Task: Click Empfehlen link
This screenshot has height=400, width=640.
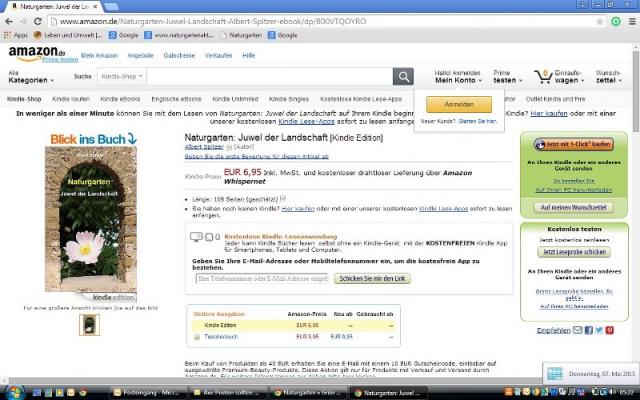Action: pos(553,331)
